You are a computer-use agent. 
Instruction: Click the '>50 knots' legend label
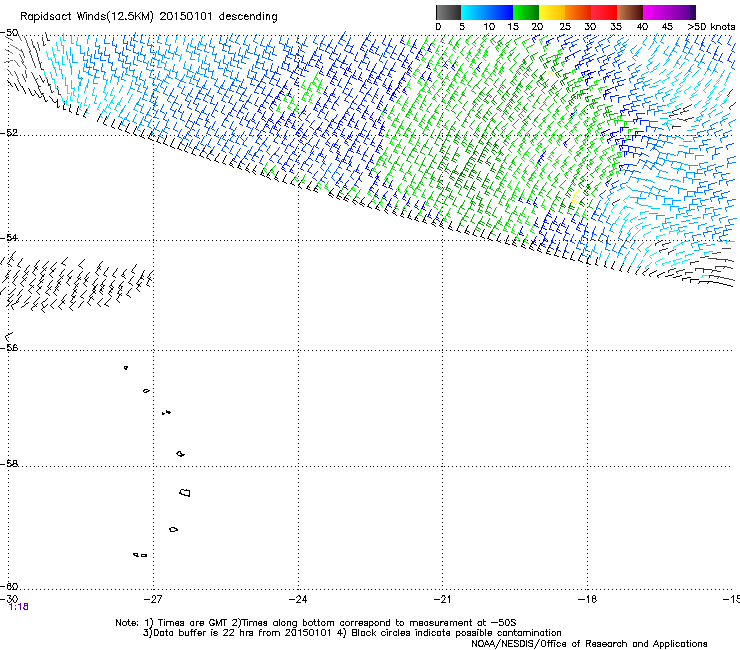coord(711,27)
